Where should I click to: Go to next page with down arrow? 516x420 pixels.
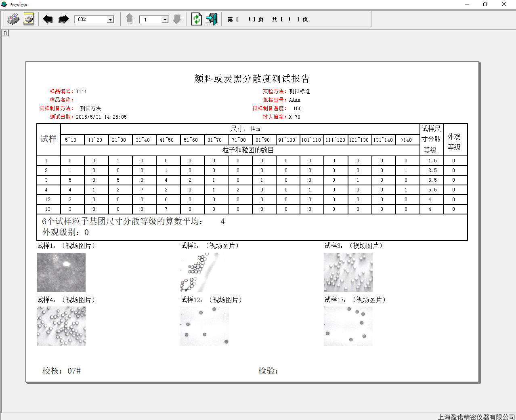pyautogui.click(x=177, y=19)
